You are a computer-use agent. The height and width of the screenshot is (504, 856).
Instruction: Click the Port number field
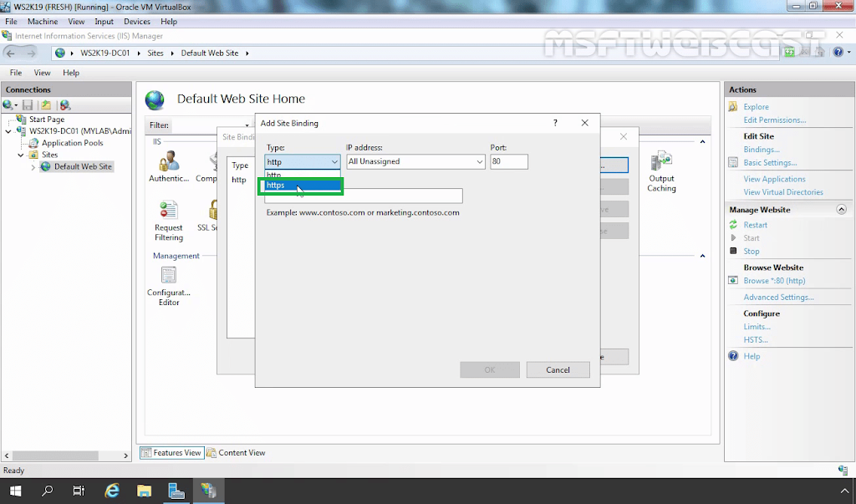pos(509,161)
